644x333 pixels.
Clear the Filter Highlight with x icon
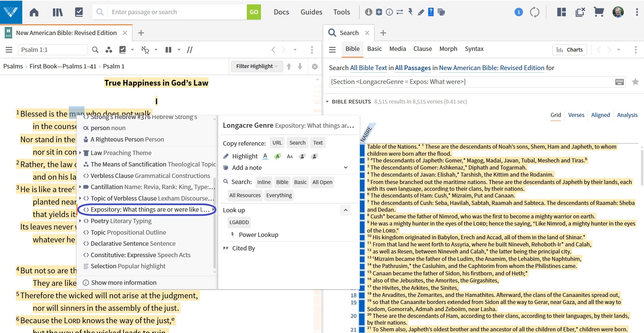[x=315, y=66]
